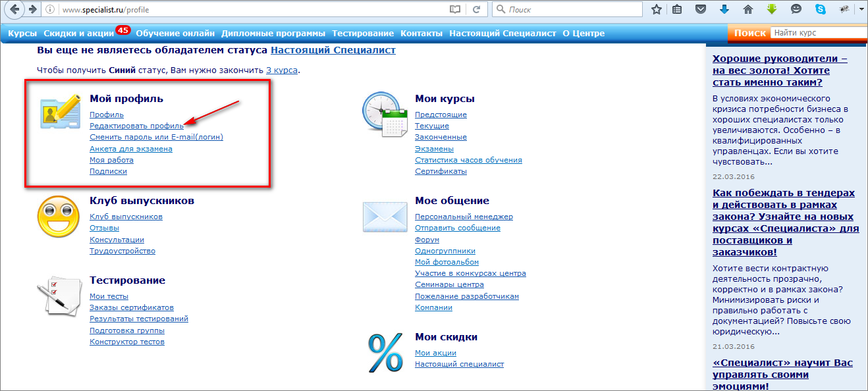
Task: Open reader view from the address bar
Action: 454,10
